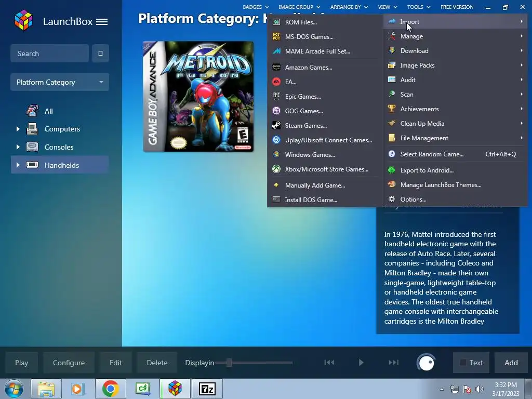Click the play music button
532x399 pixels.
coord(361,363)
